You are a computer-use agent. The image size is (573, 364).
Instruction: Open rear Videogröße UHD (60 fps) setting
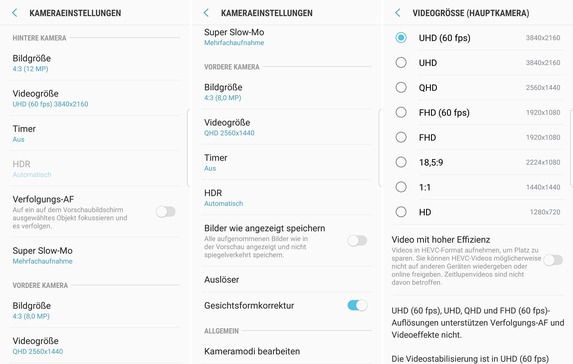pos(96,98)
